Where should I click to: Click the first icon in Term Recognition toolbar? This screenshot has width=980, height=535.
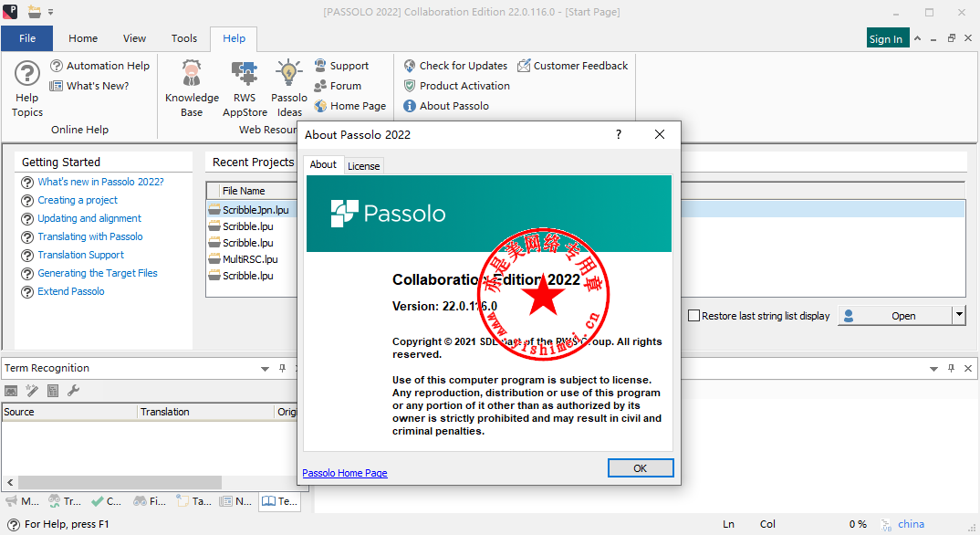(11, 392)
